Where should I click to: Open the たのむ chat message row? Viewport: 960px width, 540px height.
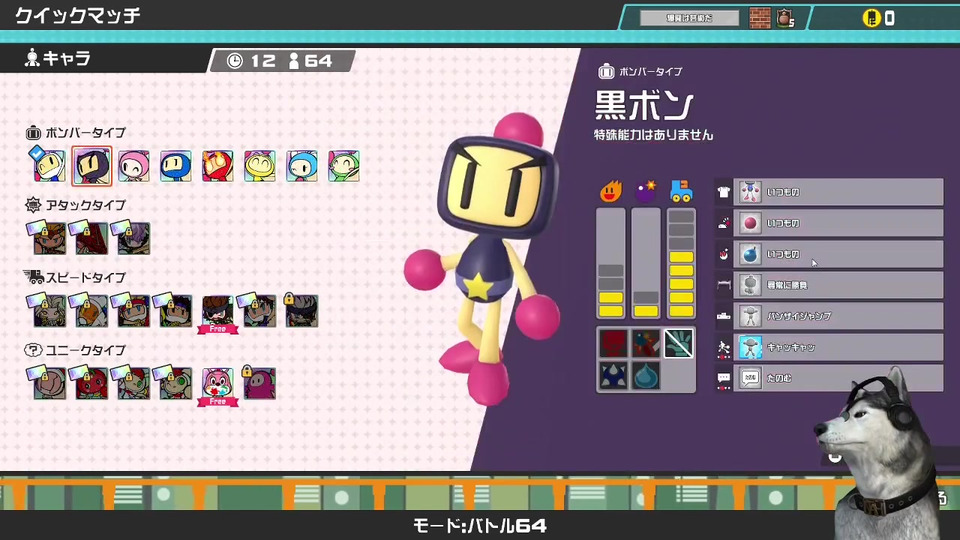(838, 378)
